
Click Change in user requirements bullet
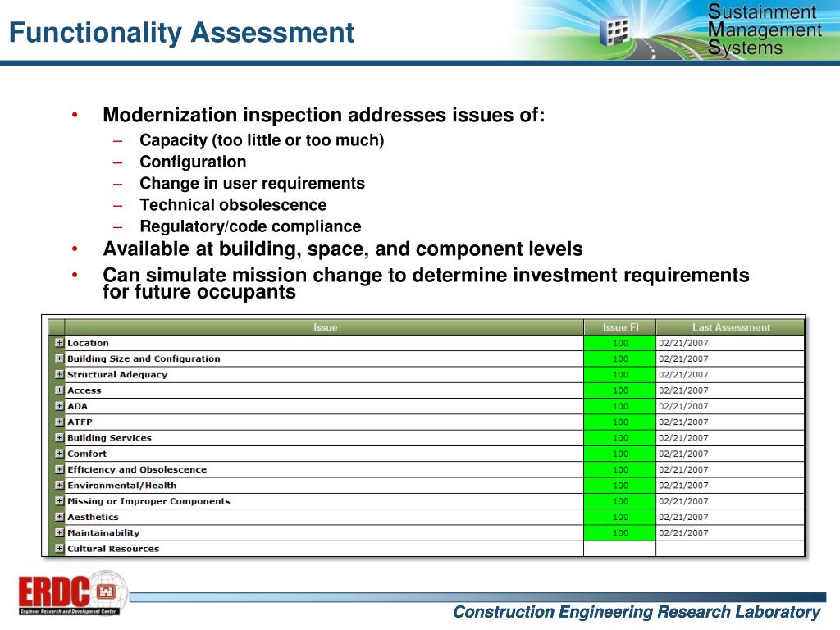(x=252, y=183)
